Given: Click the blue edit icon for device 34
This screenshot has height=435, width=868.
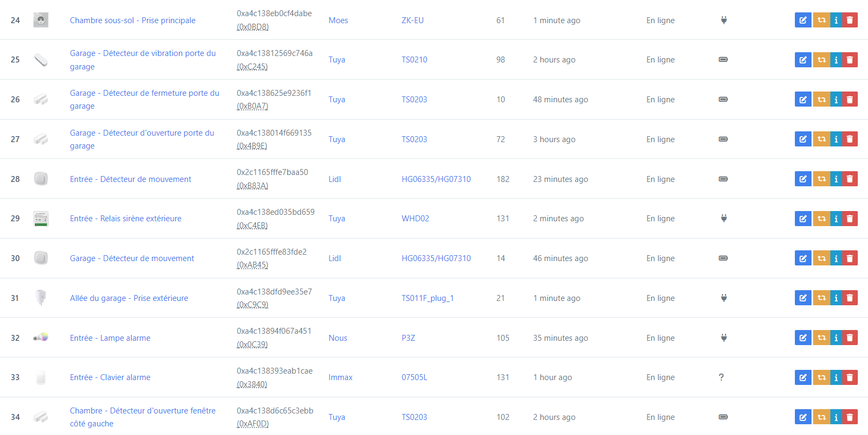Looking at the screenshot, I should (x=803, y=417).
